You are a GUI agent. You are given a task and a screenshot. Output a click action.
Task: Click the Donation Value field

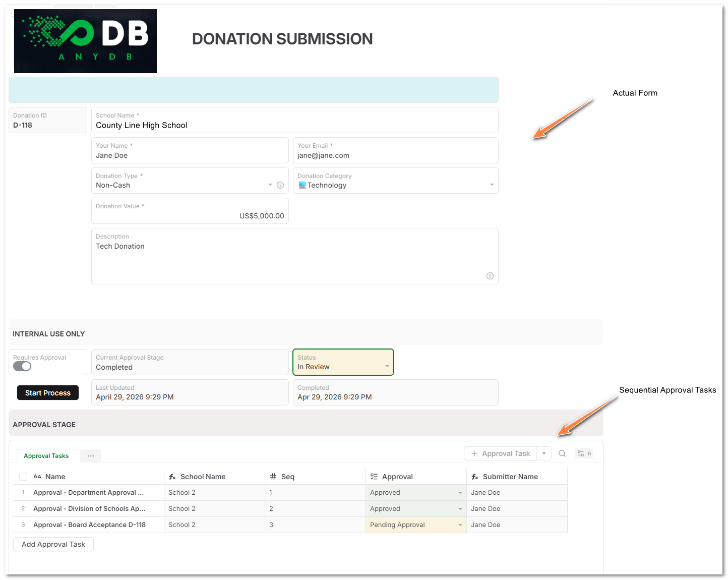click(x=190, y=211)
